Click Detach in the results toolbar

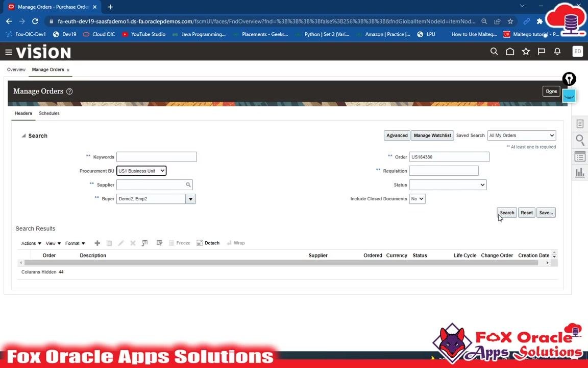click(x=208, y=243)
